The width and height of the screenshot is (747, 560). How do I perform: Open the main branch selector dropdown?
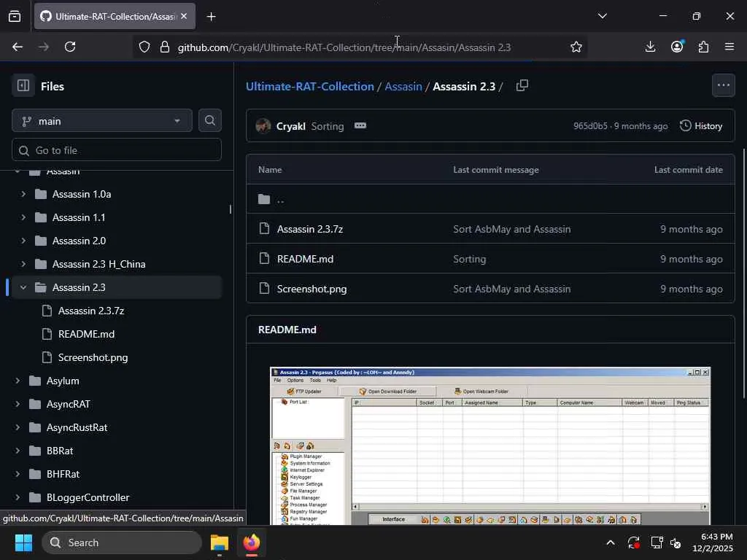102,121
